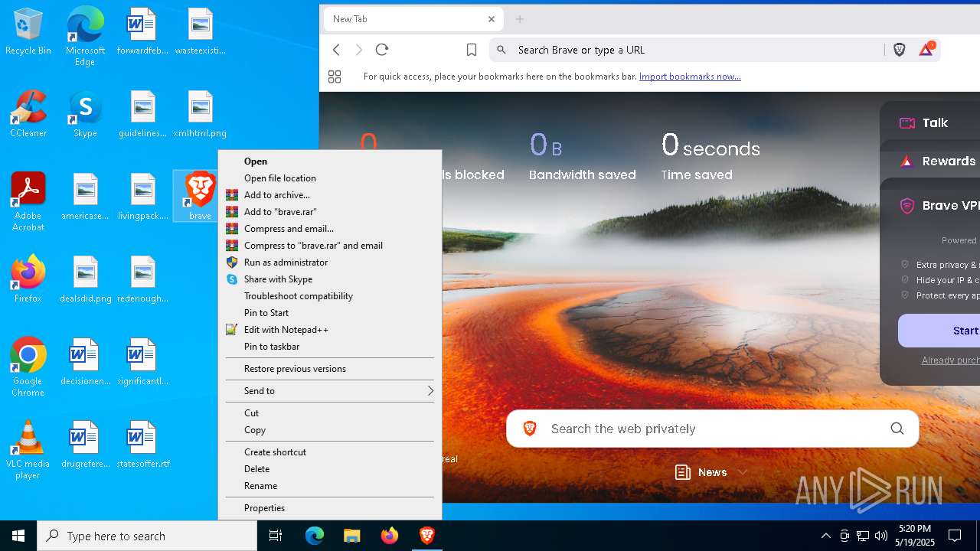Click the Brave Shields lion icon

900,50
